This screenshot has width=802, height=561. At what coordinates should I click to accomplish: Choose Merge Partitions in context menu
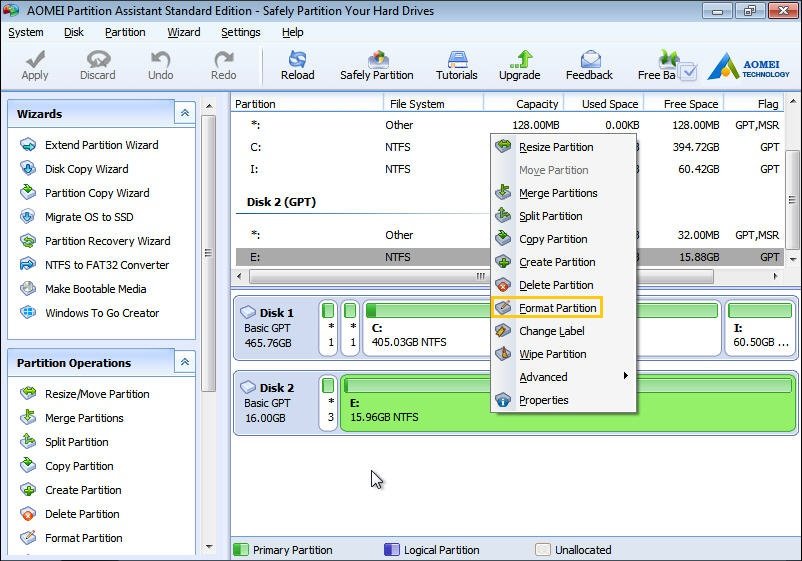click(x=563, y=193)
